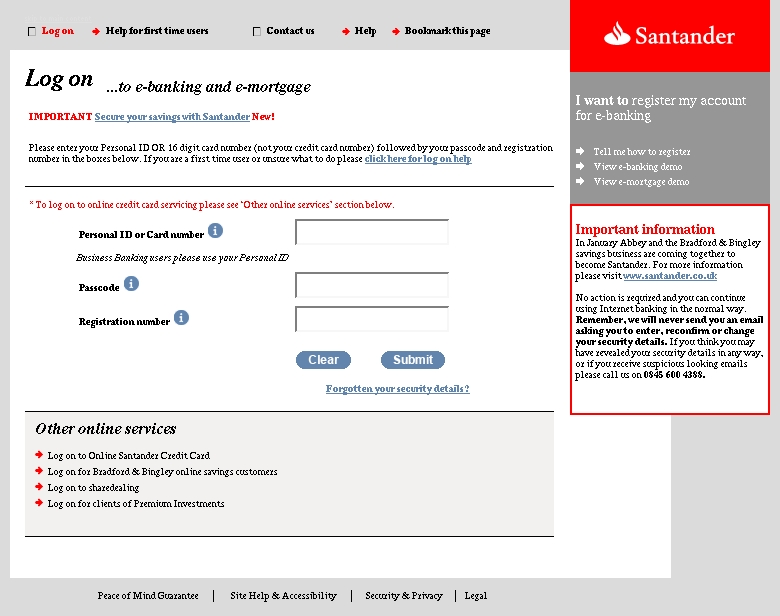Open Security & Privacy footer link
Screen dimensions: 780x616
point(404,596)
